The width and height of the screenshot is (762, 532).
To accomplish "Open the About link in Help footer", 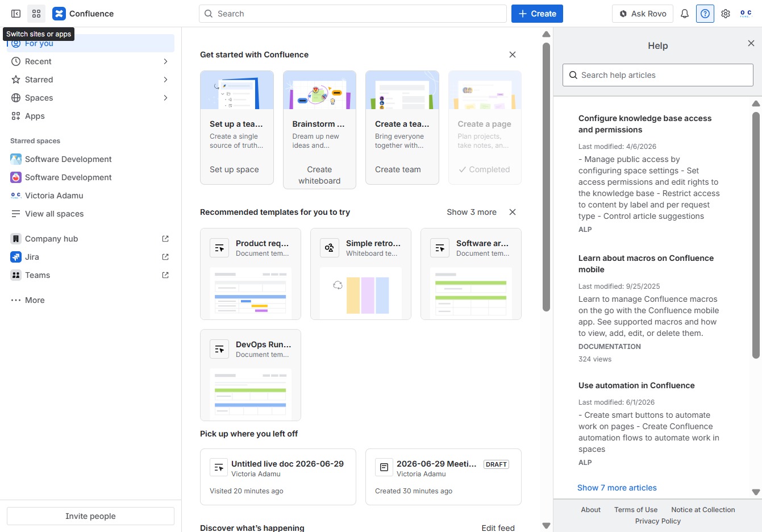I will pos(590,510).
